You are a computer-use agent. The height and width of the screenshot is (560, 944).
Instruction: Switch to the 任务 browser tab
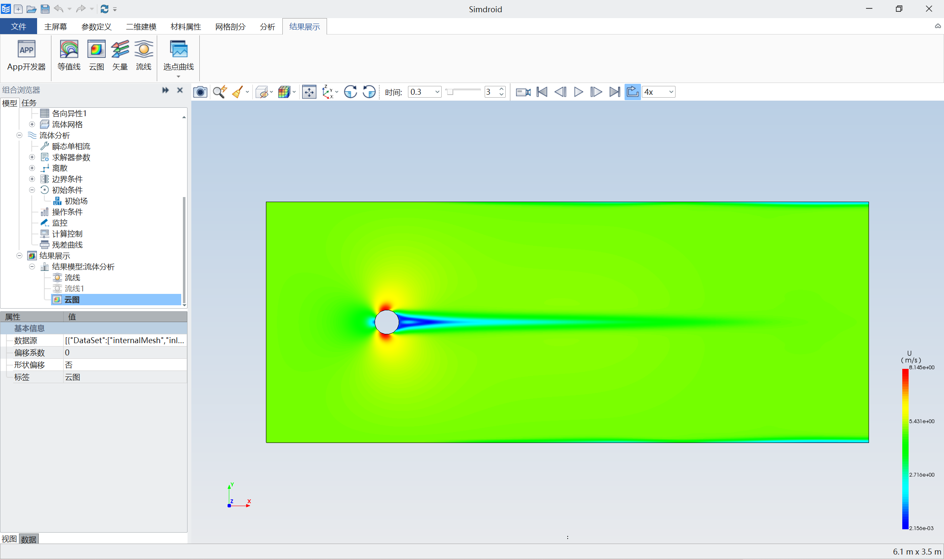pos(29,103)
